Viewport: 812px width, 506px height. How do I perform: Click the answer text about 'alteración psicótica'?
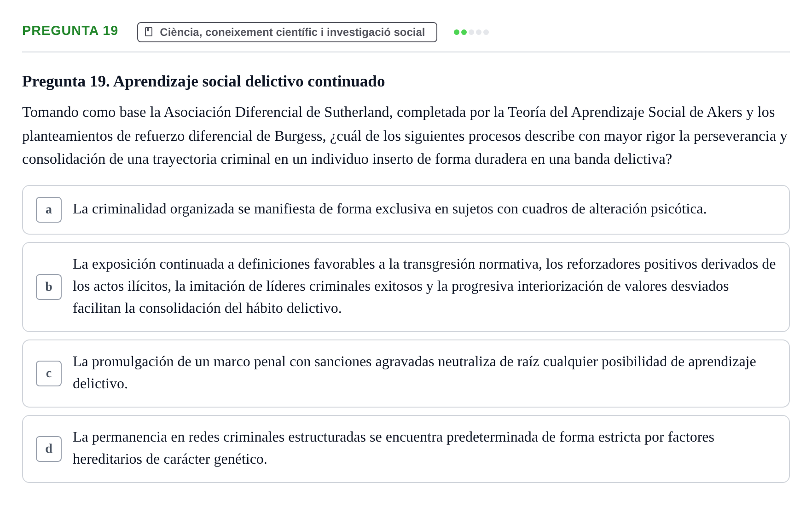[389, 209]
